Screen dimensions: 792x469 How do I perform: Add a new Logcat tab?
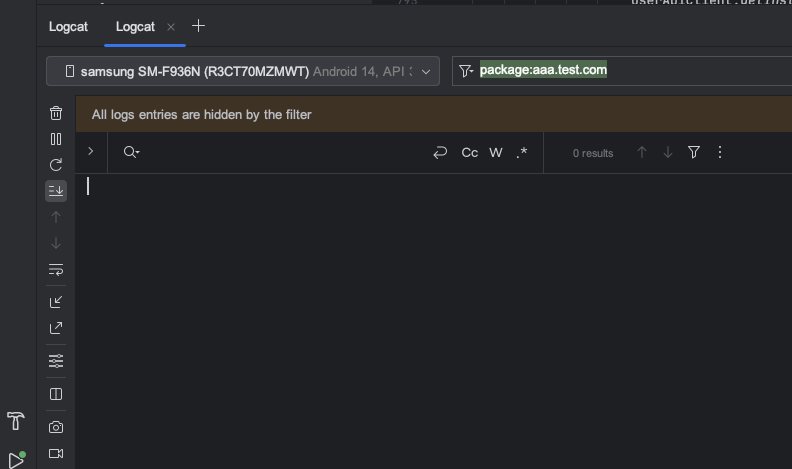199,26
